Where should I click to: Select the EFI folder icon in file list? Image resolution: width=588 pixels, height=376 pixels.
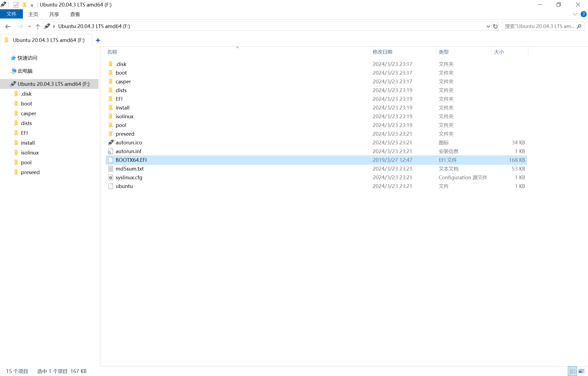(x=111, y=99)
